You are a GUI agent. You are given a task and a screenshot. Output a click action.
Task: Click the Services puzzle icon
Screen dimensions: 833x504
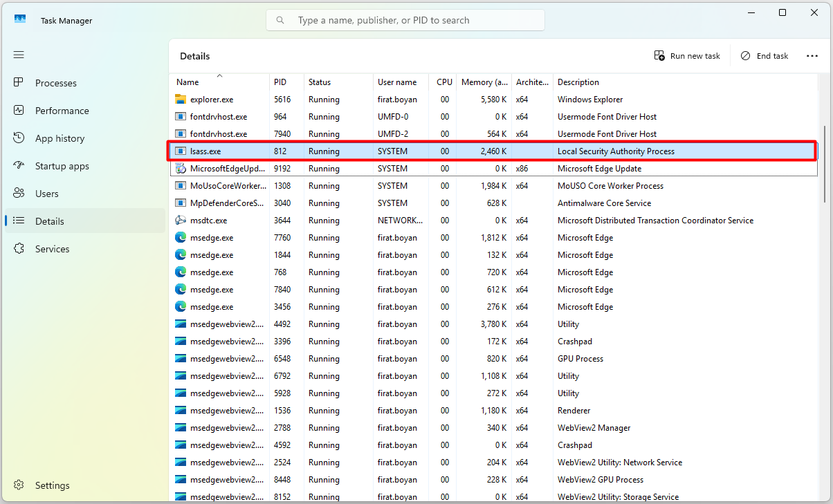(x=19, y=248)
